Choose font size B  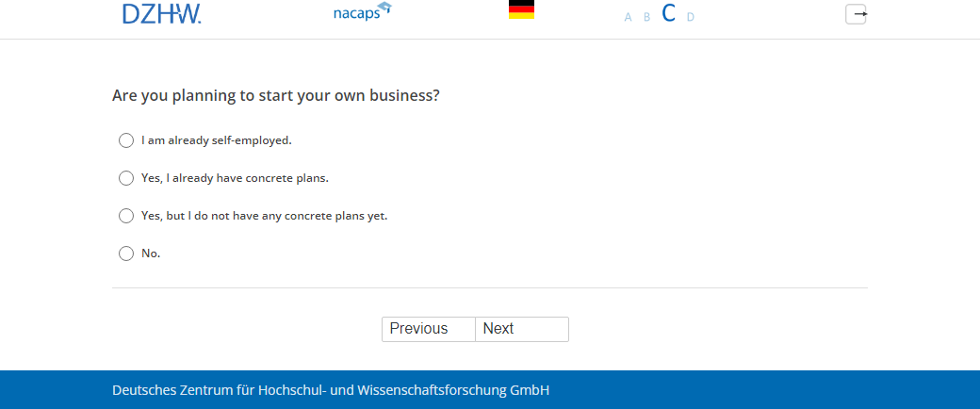pyautogui.click(x=647, y=17)
